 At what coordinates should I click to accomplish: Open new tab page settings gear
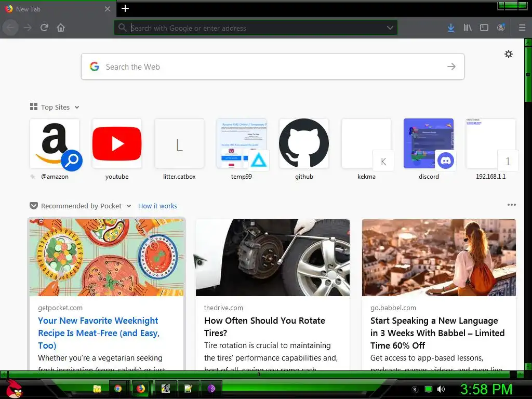coord(508,54)
